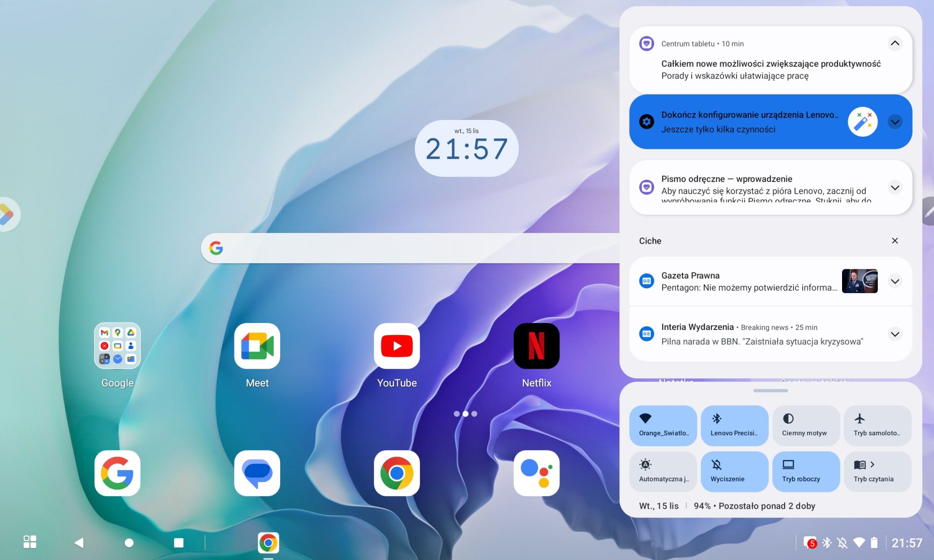Launch Chrome from the home screen
Viewport: 934px width, 560px height.
pos(397,473)
